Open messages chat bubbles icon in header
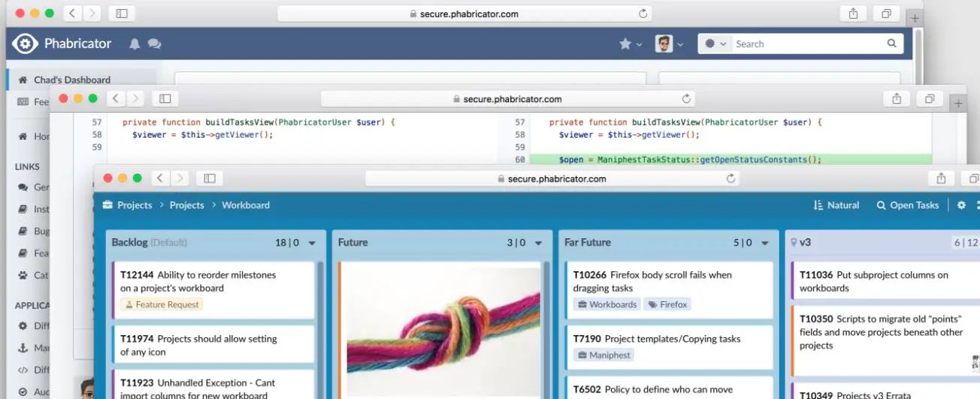Viewport: 980px width, 399px height. pyautogui.click(x=155, y=44)
